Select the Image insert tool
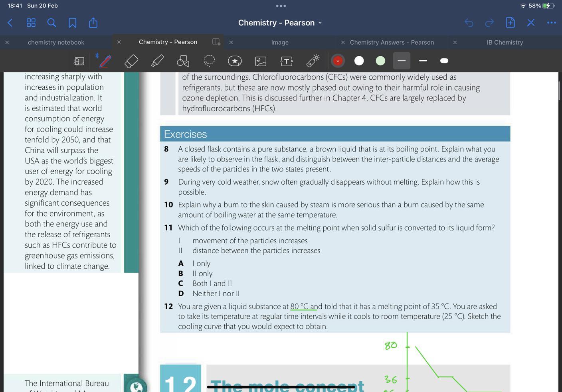 [261, 61]
